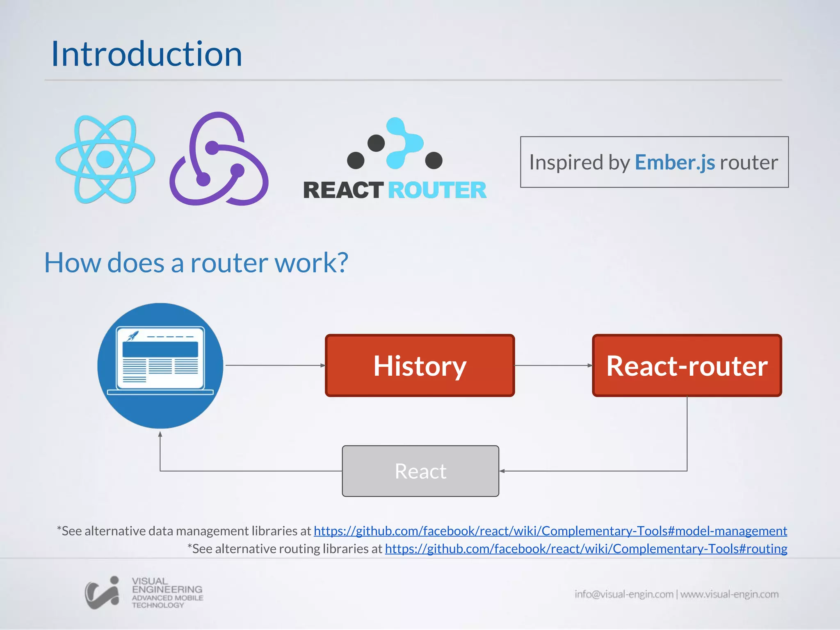Click the REACT ROUTER wordmark text
Viewport: 840px width, 630px height.
(395, 190)
